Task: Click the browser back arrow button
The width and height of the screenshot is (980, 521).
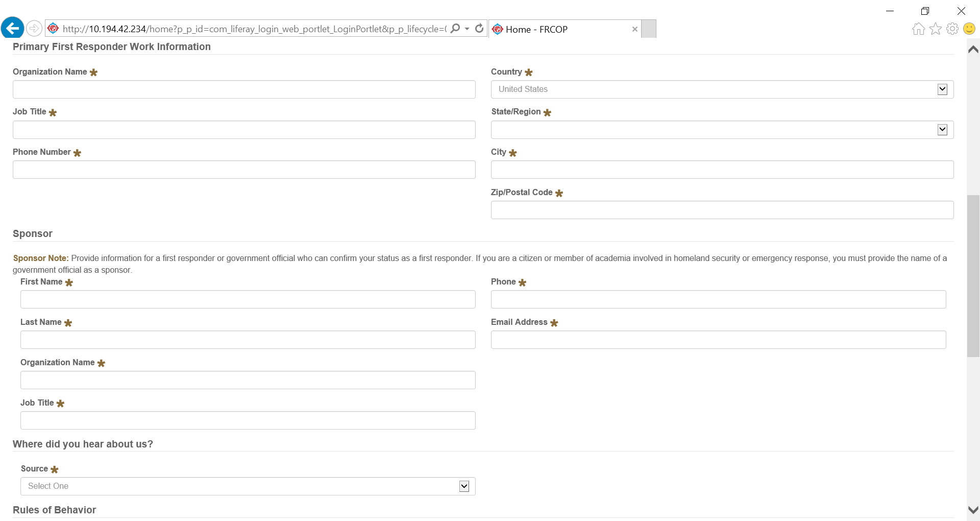Action: pos(13,28)
